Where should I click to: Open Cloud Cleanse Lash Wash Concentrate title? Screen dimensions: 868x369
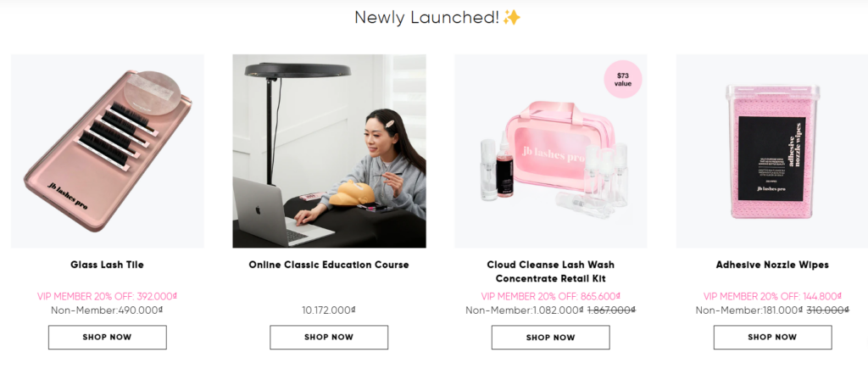[x=551, y=271]
